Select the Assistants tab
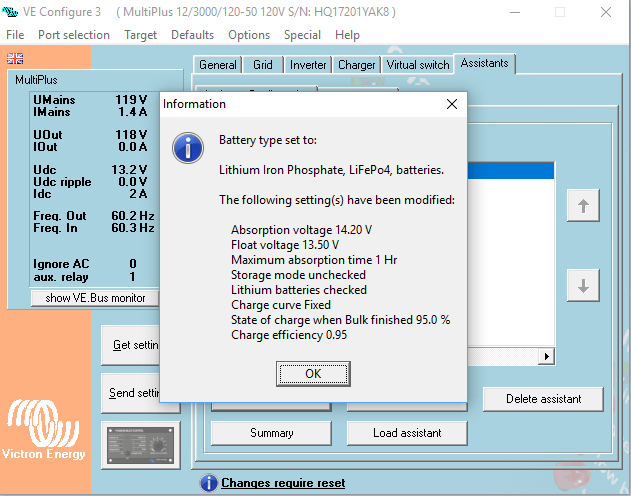631x496 pixels. click(485, 63)
